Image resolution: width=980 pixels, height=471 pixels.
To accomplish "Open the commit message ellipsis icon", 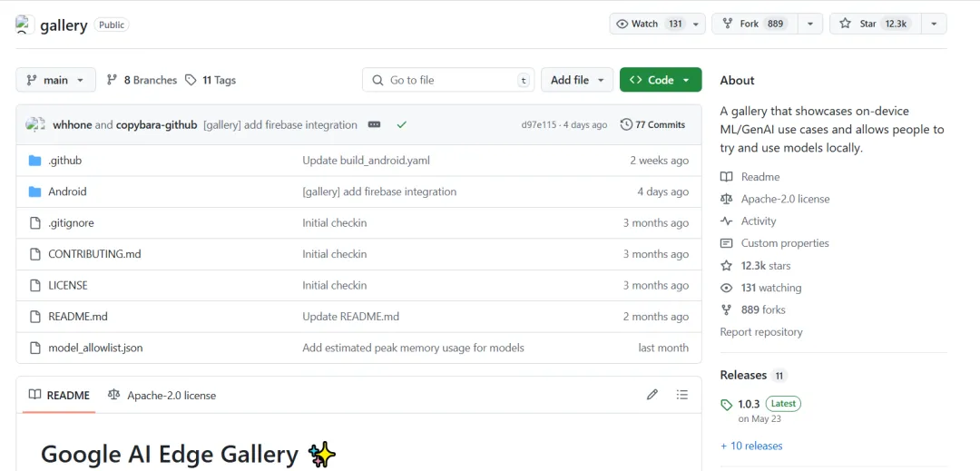I will coord(374,125).
